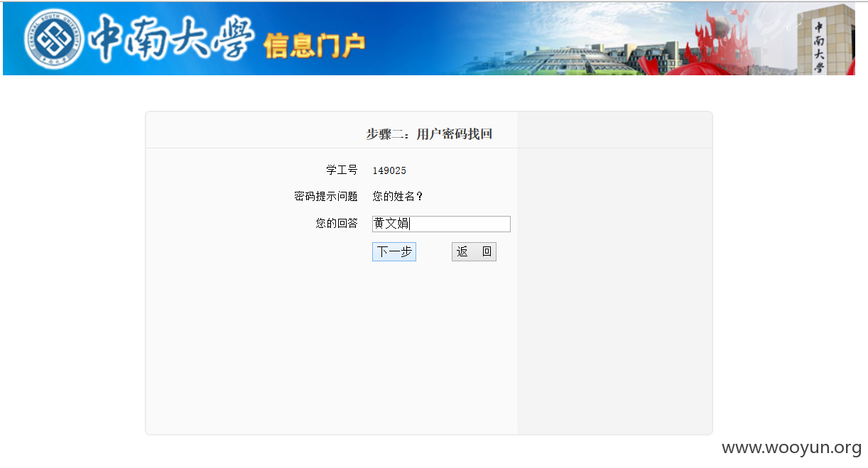Viewport: 868px width, 468px height.
Task: Click the 返回 back button
Action: (x=474, y=252)
